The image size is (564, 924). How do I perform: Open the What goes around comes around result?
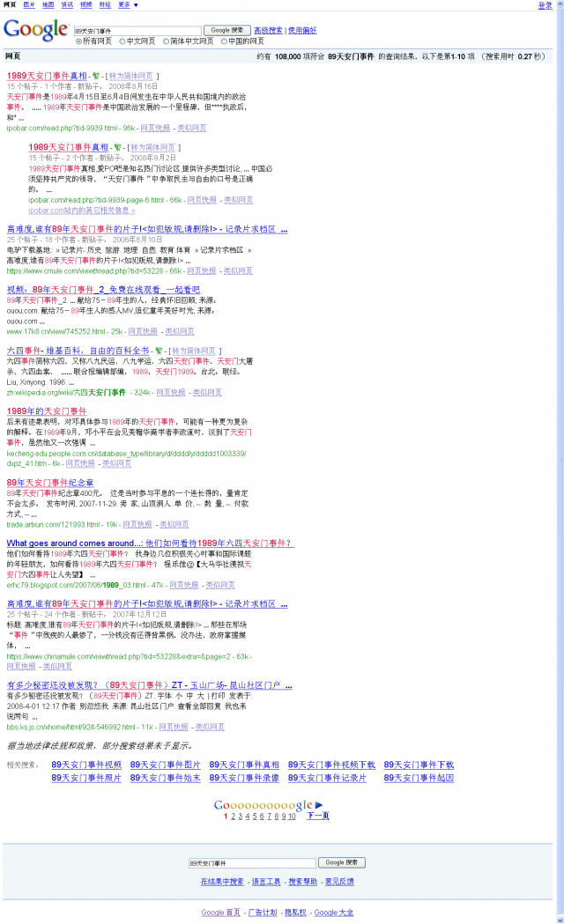coord(150,543)
